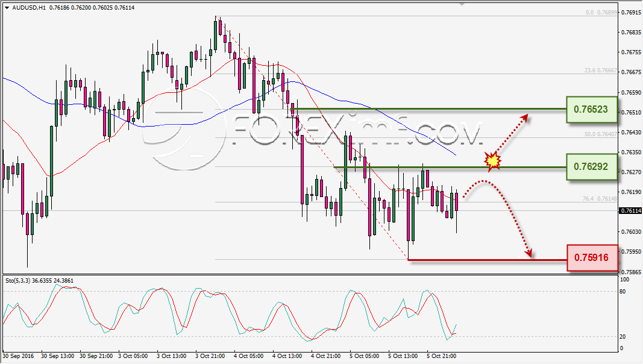This screenshot has height=364, width=643.
Task: Click the stochastic 20 level label
Action: coord(623,337)
